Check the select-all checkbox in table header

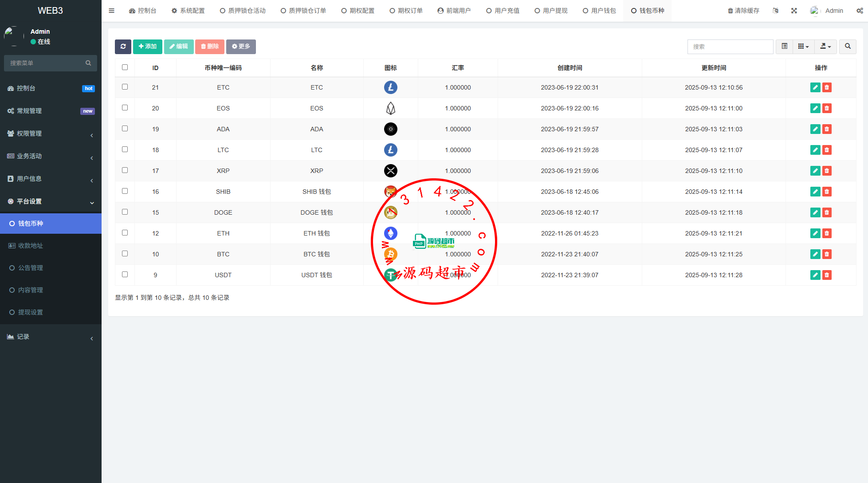(125, 67)
